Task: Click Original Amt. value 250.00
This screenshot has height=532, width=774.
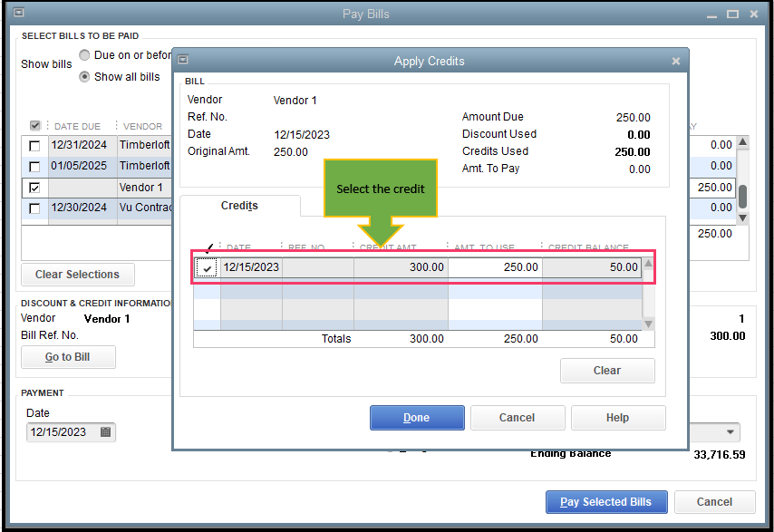Action: click(291, 152)
